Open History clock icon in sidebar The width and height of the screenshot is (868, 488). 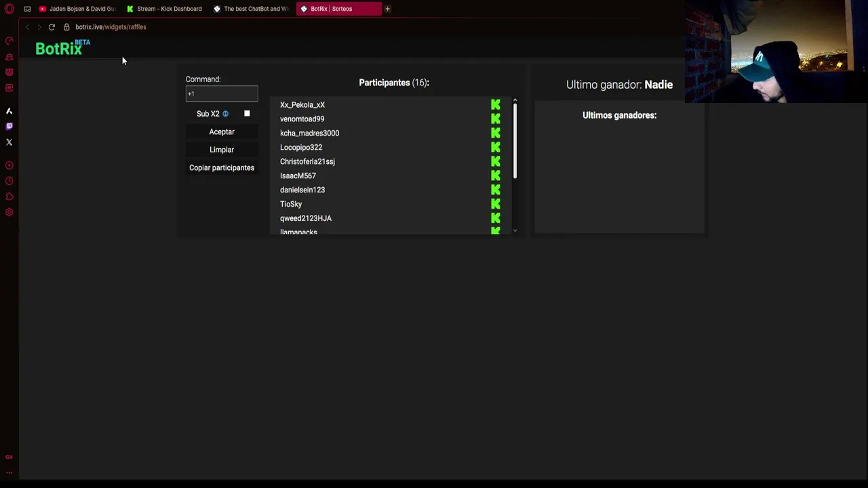pyautogui.click(x=9, y=181)
